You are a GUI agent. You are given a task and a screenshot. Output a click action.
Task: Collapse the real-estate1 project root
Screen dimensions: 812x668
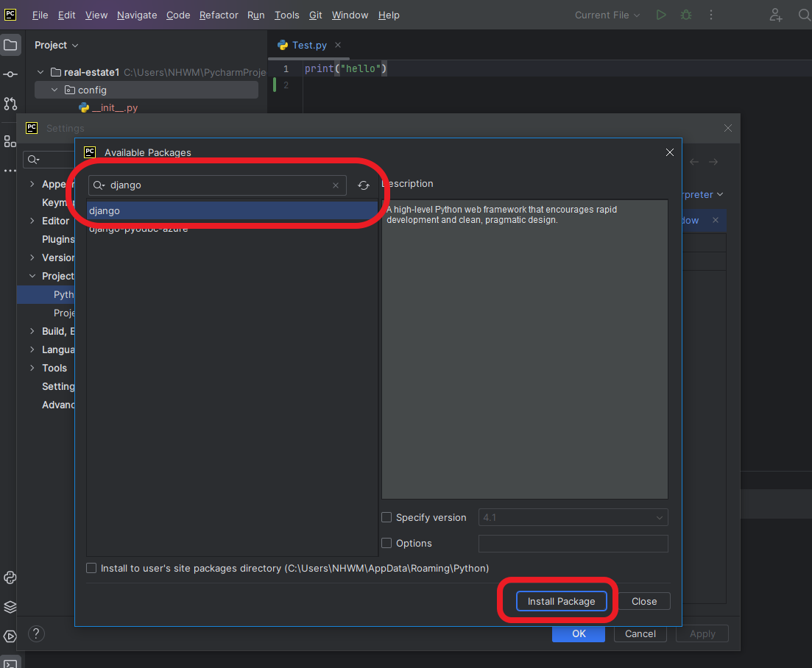pyautogui.click(x=40, y=72)
